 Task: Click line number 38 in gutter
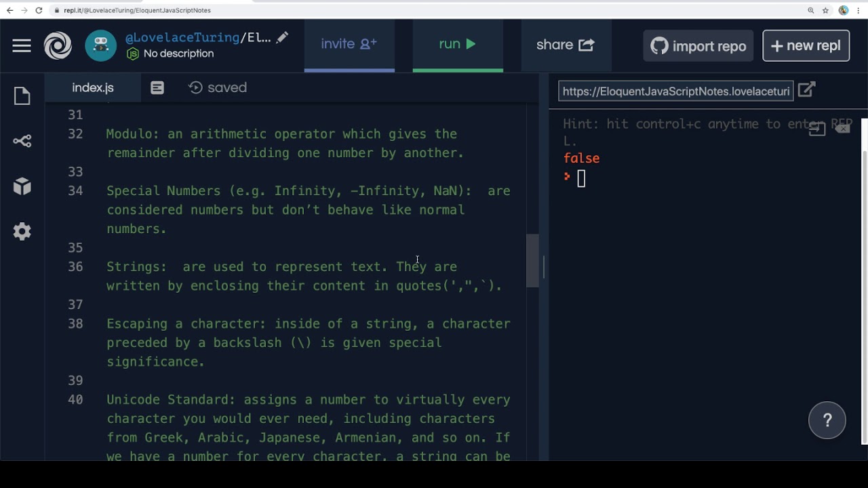pos(75,323)
